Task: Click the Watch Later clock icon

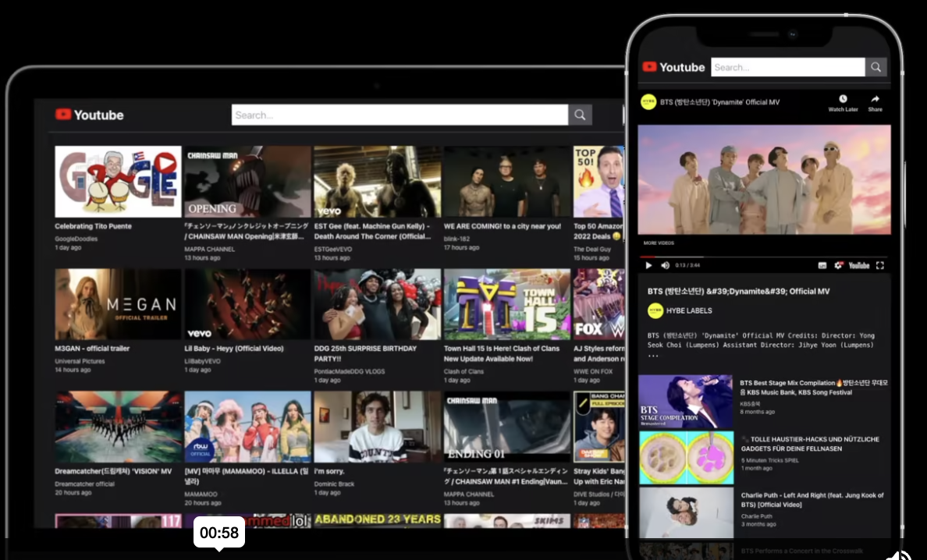Action: tap(843, 98)
